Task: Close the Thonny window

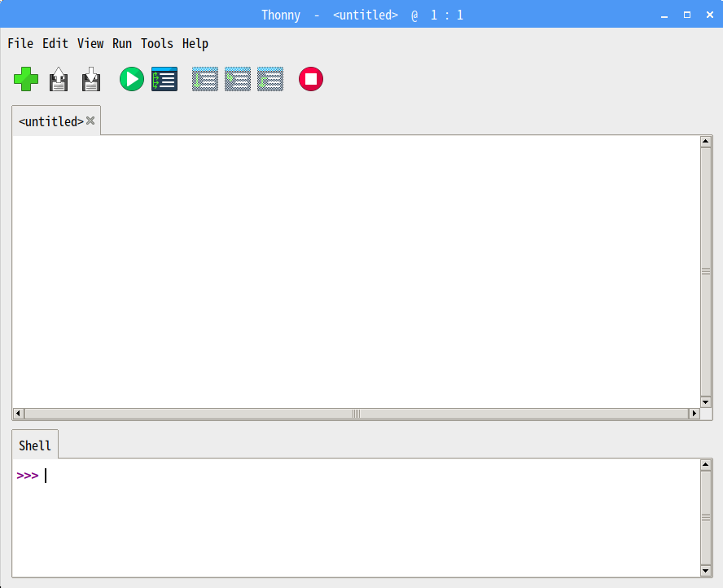Action: point(710,15)
